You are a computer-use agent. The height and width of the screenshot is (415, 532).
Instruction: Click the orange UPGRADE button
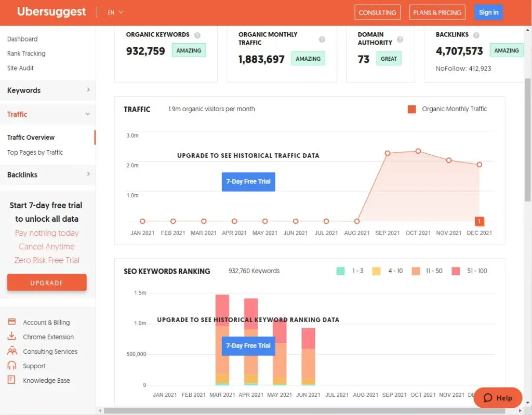tap(47, 283)
